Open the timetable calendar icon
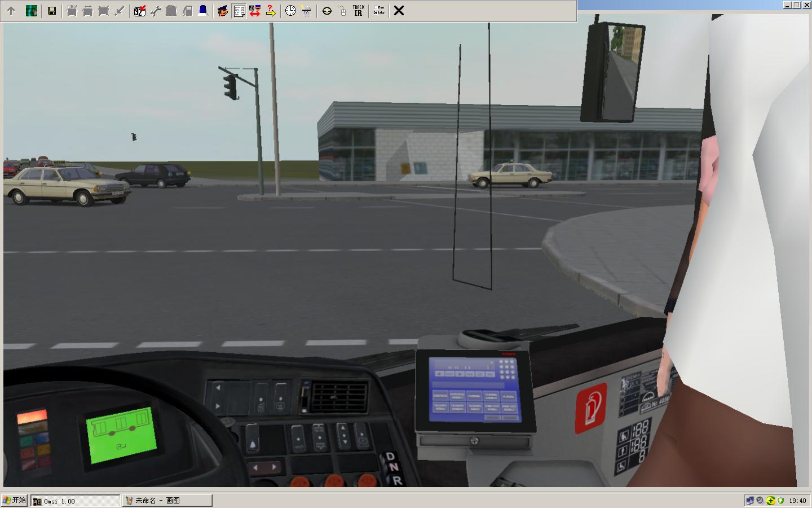 (140, 11)
